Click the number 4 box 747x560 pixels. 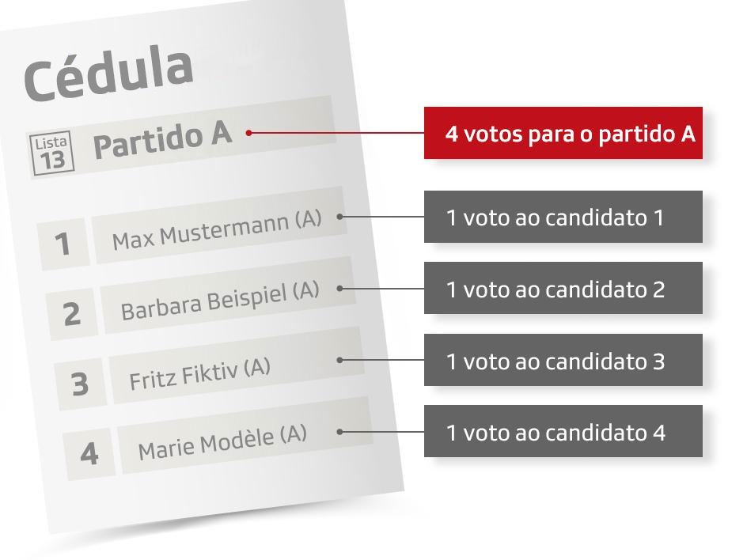[89, 453]
